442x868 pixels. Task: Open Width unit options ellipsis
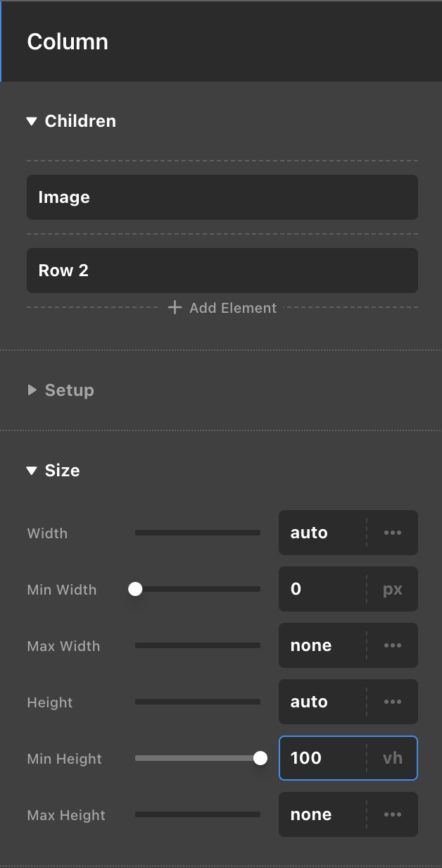click(393, 533)
